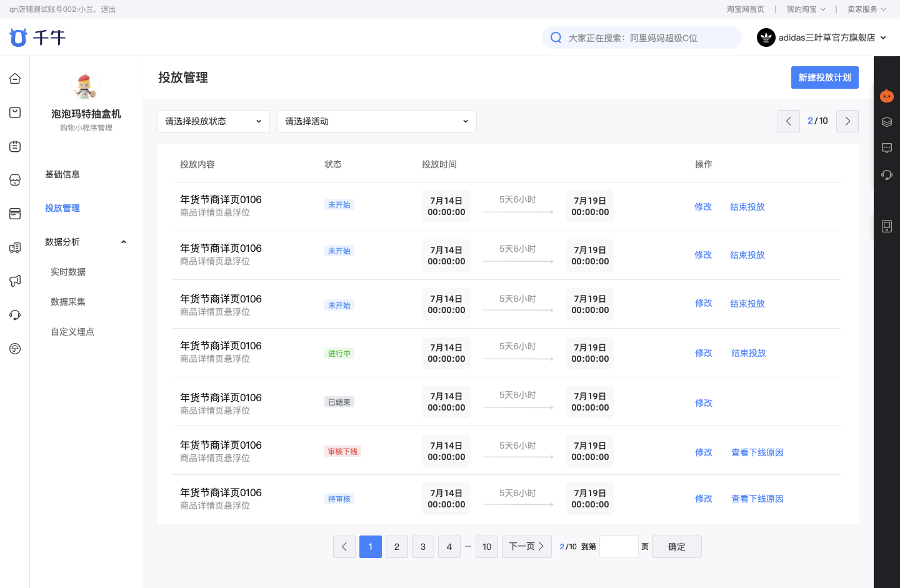This screenshot has height=588, width=900.
Task: Open 实时数据 submenu item
Action: pos(68,272)
